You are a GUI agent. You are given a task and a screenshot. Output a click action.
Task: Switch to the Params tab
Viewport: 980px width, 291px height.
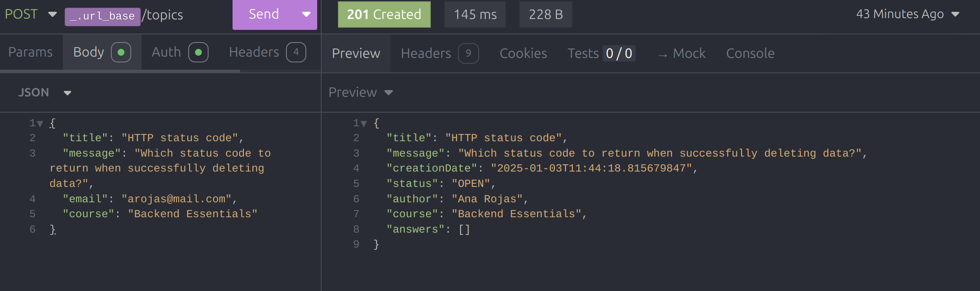30,52
